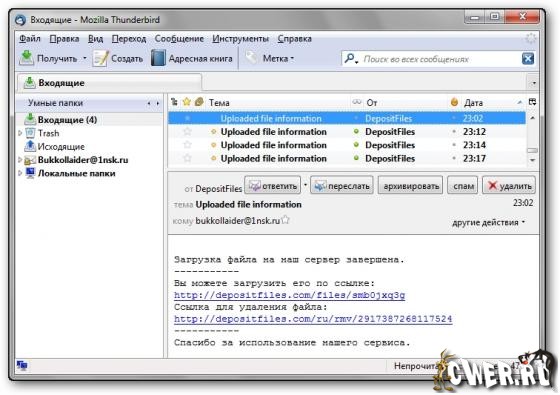560x395 pixels.
Task: Select the Исходящие folder
Action: [x=54, y=146]
